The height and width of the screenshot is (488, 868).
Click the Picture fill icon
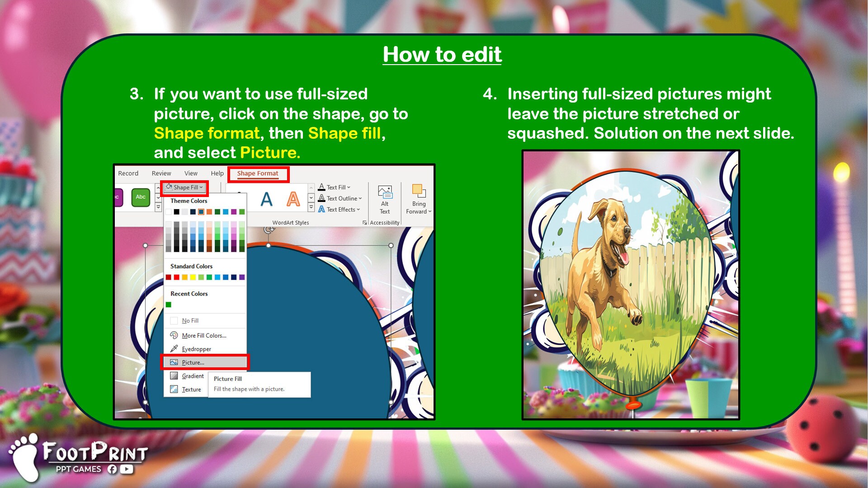point(174,362)
